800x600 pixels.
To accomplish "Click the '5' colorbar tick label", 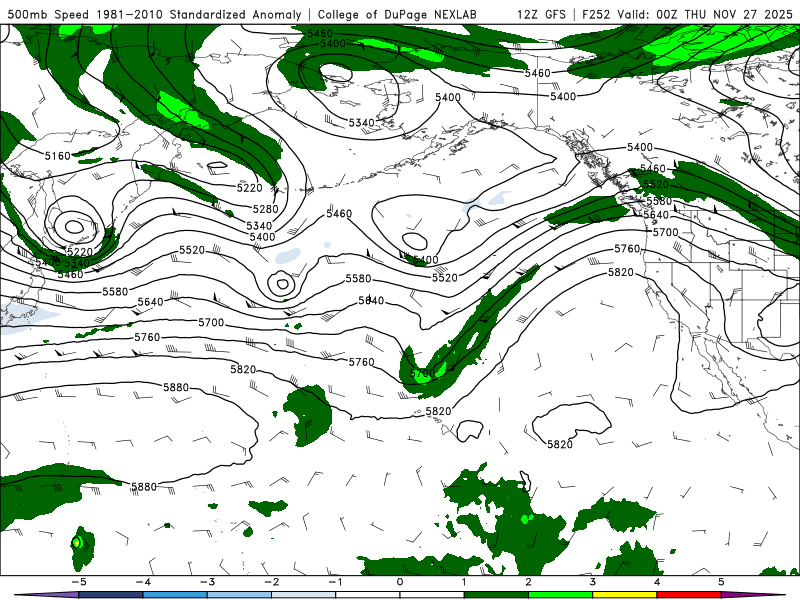I will point(721,582).
